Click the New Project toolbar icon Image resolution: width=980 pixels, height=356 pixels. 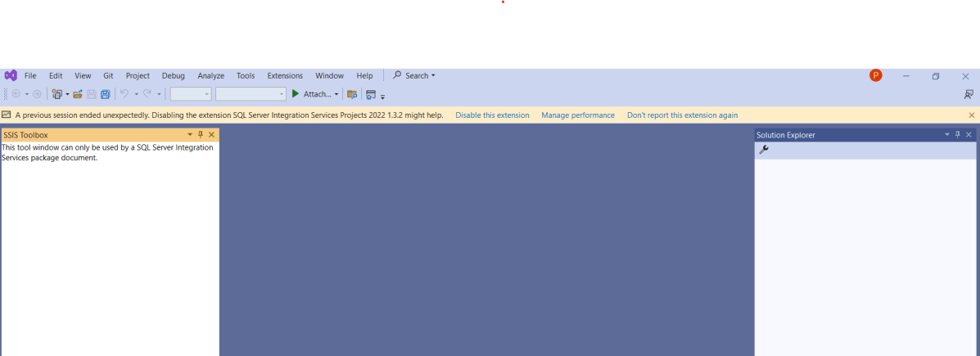(x=56, y=94)
